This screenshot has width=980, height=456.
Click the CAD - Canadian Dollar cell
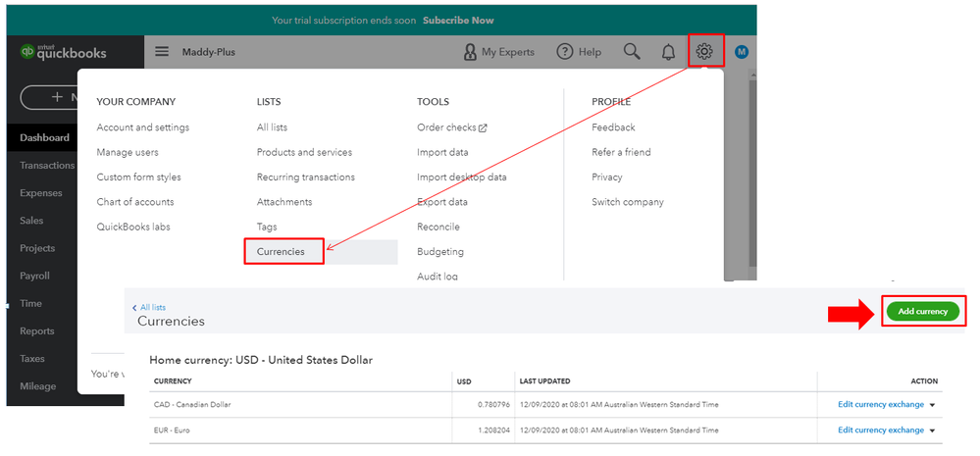coord(192,405)
